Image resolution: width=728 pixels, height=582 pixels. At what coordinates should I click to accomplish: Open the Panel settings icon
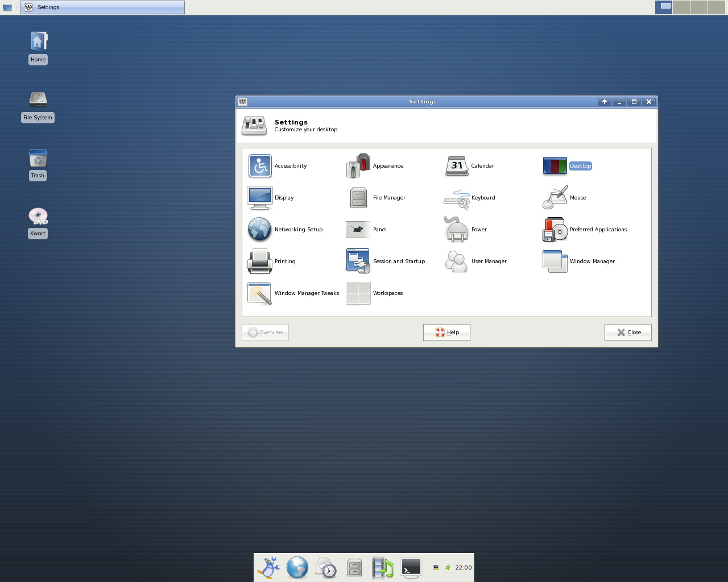358,230
